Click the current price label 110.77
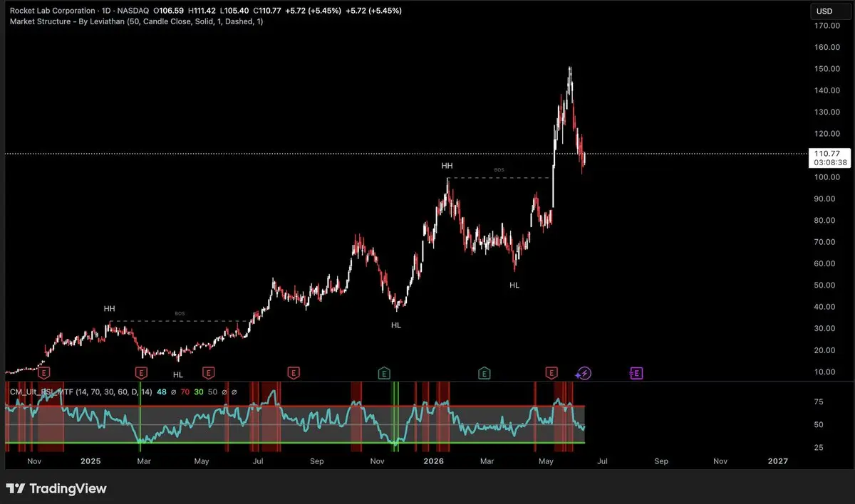 click(827, 153)
